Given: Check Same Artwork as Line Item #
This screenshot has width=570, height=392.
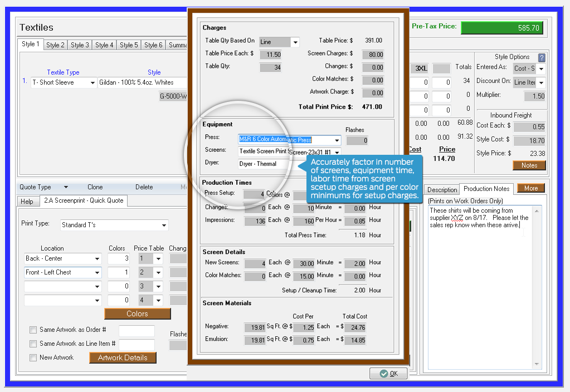Looking at the screenshot, I should [33, 344].
